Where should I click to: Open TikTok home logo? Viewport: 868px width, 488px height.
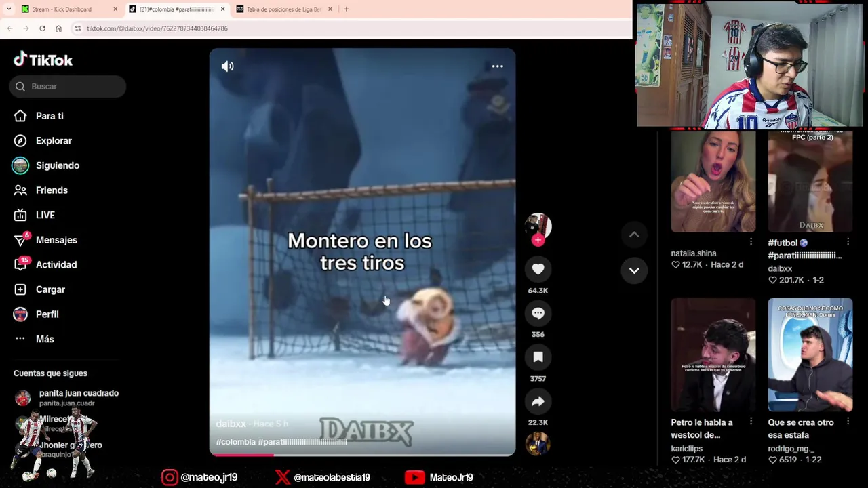(43, 60)
